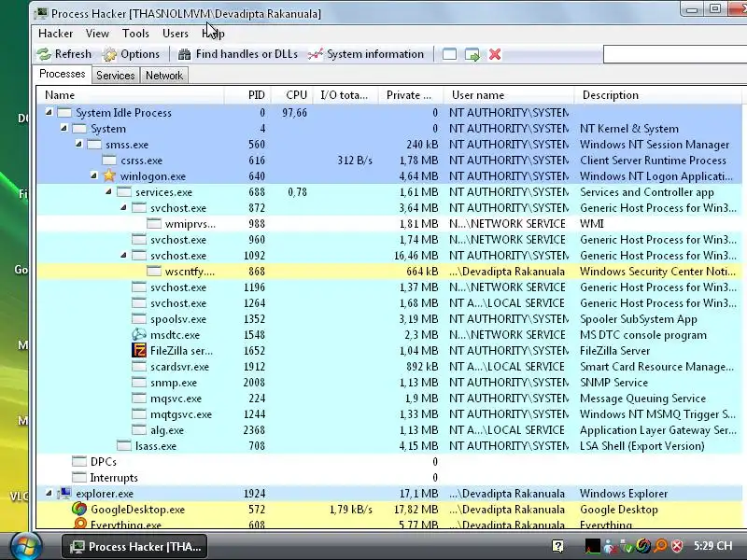This screenshot has height=560, width=747.
Task: Select the mqsvc.exe process row
Action: pyautogui.click(x=388, y=399)
